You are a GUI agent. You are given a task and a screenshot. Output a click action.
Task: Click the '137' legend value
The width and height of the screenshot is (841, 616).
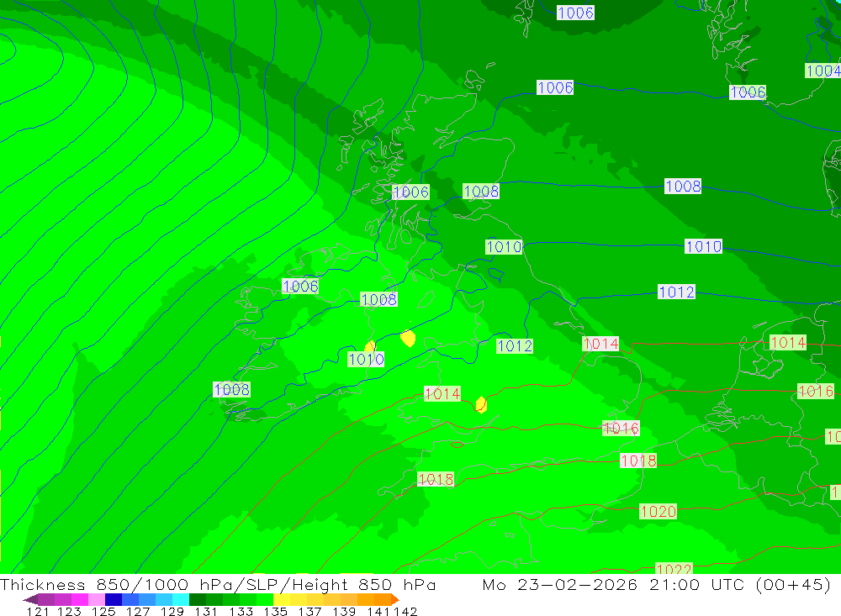pos(309,611)
